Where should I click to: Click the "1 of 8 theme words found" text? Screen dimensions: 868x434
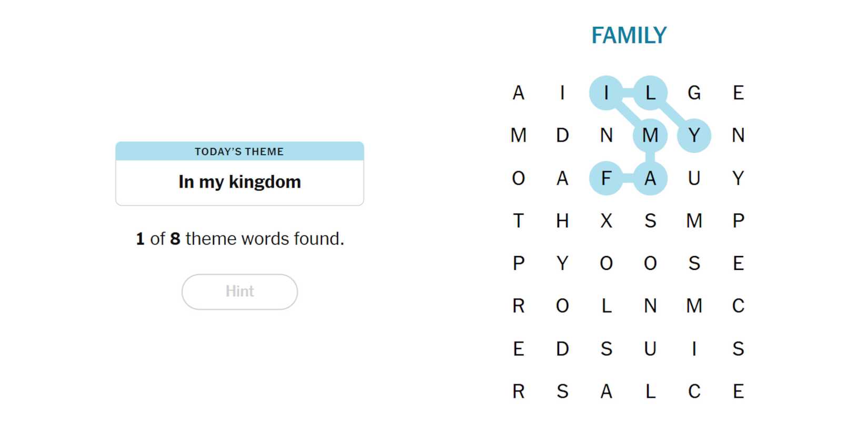[x=239, y=239]
